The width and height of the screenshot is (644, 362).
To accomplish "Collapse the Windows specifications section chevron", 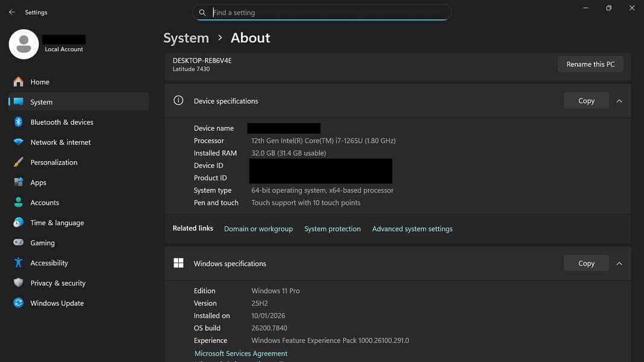I will click(x=619, y=264).
